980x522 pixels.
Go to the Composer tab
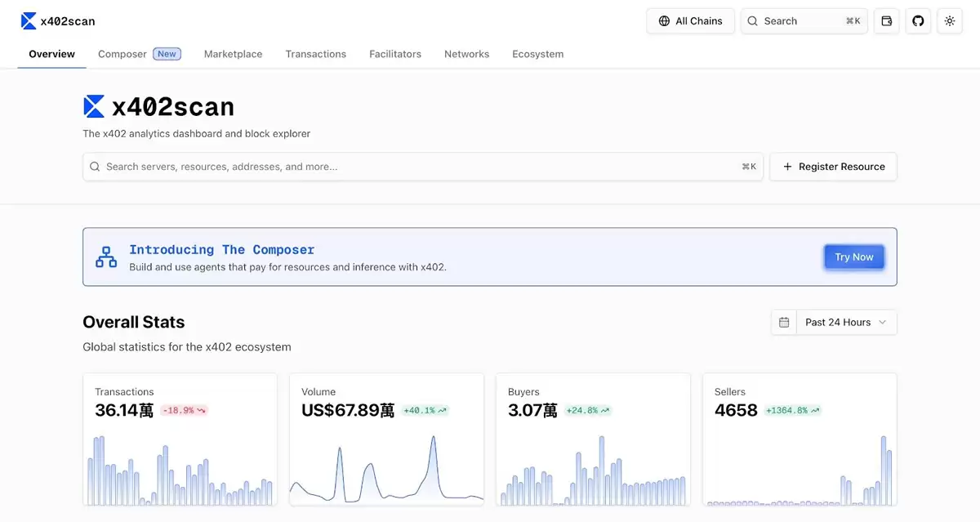(122, 54)
